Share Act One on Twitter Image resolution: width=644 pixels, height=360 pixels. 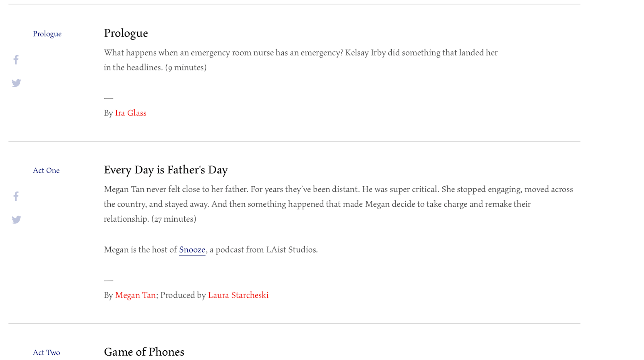click(x=16, y=220)
